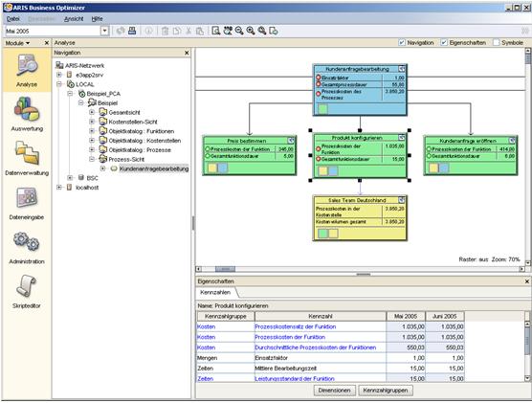Click yellow swatch in Preis bestimmen node

[x=212, y=168]
